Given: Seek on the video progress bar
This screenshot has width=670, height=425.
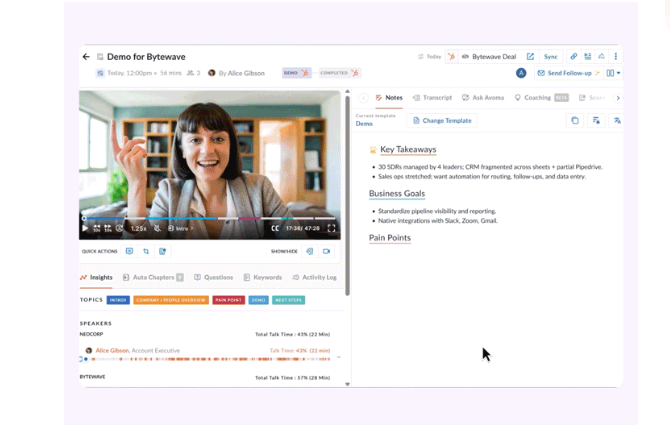Looking at the screenshot, I should pos(209,218).
